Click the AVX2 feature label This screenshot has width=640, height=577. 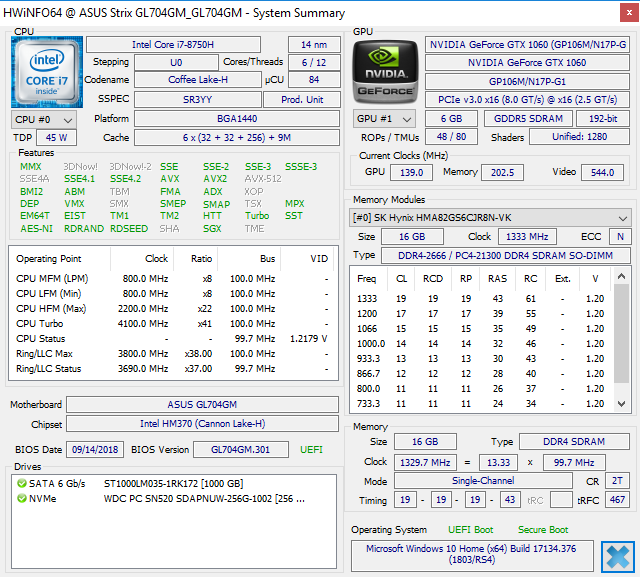coord(215,179)
